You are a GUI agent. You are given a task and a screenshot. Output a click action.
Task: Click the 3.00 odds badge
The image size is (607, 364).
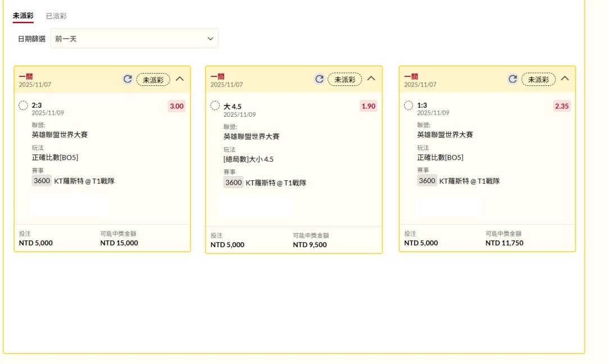click(x=176, y=106)
